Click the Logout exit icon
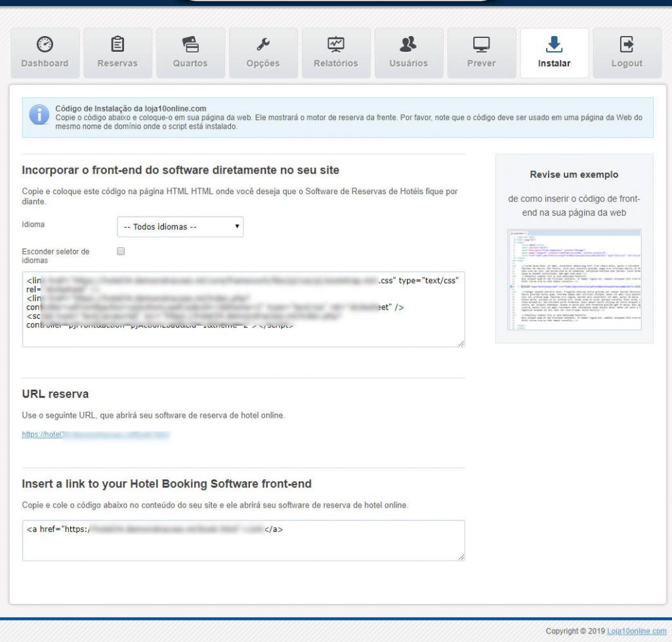672x642 pixels. tap(627, 44)
